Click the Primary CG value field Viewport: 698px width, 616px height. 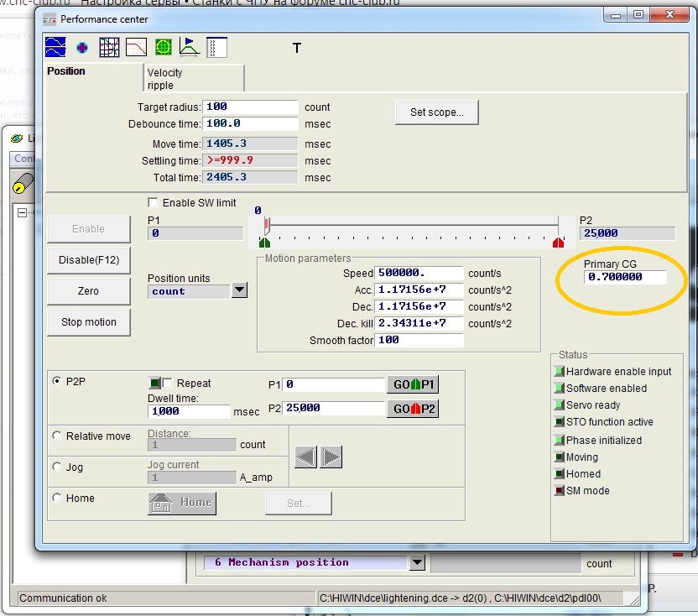[626, 277]
